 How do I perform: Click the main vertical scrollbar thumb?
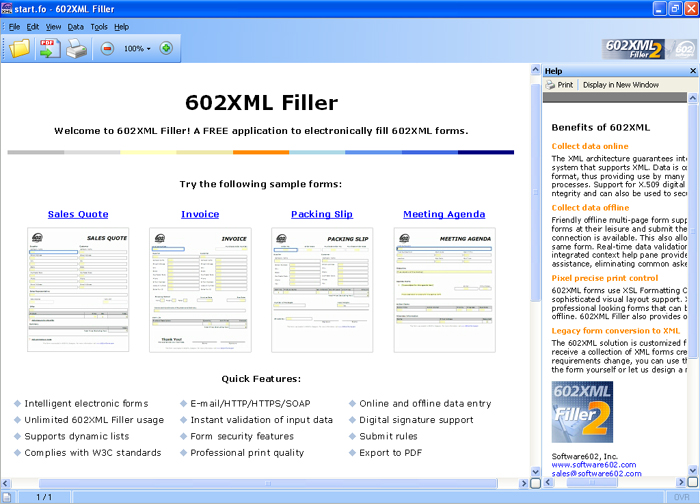pyautogui.click(x=535, y=192)
